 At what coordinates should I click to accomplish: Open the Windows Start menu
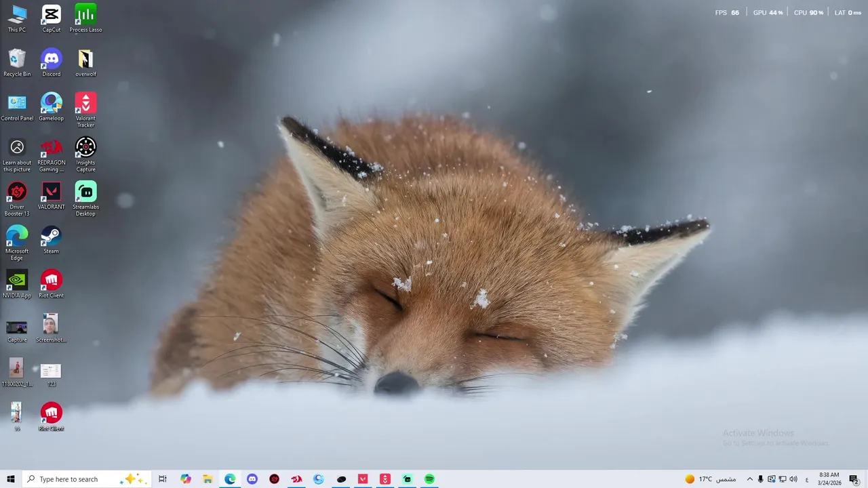pos(11,479)
